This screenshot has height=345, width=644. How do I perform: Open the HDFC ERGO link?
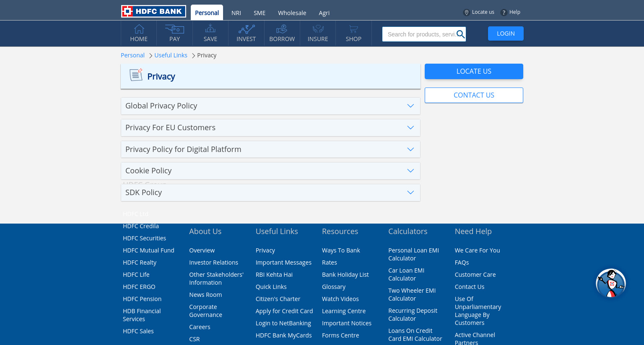139,287
